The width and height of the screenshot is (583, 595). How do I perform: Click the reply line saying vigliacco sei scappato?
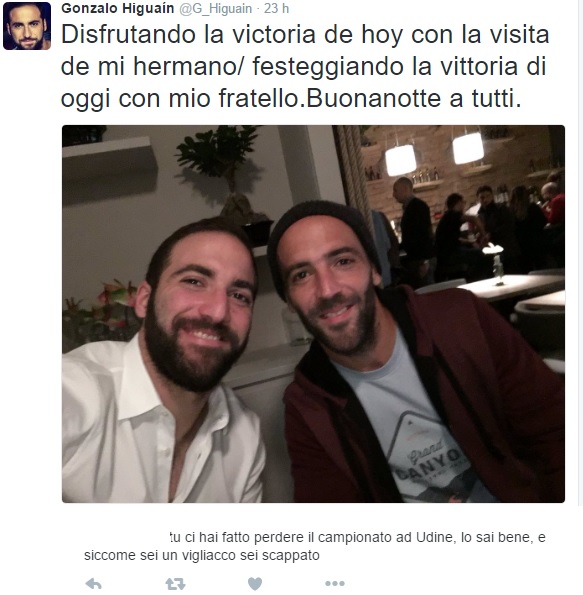(202, 556)
